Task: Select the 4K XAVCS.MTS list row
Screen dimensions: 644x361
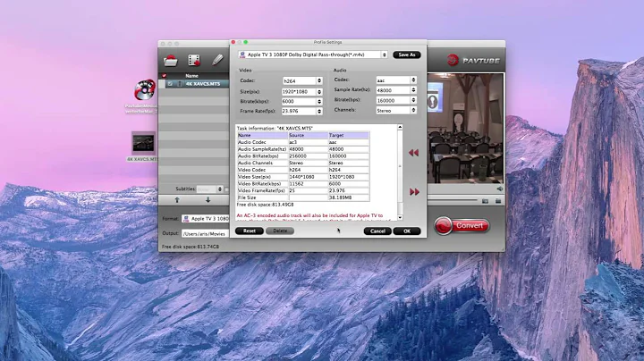Action: [194, 84]
